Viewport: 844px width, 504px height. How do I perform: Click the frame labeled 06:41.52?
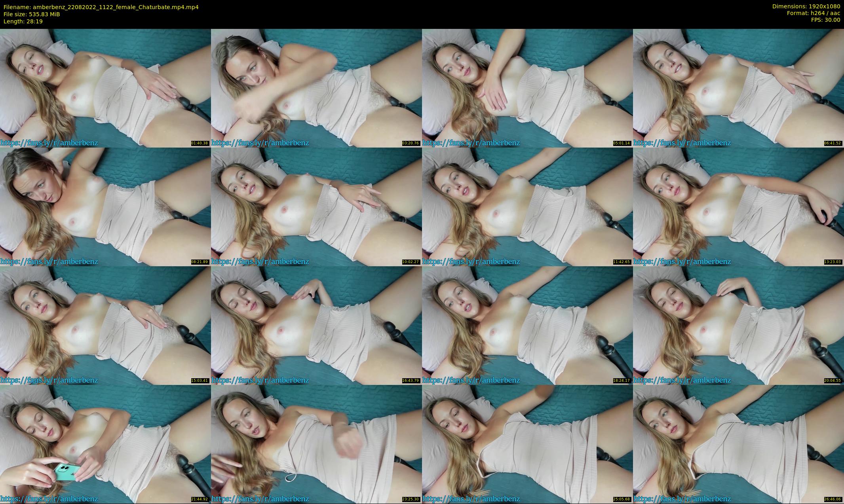(x=738, y=88)
